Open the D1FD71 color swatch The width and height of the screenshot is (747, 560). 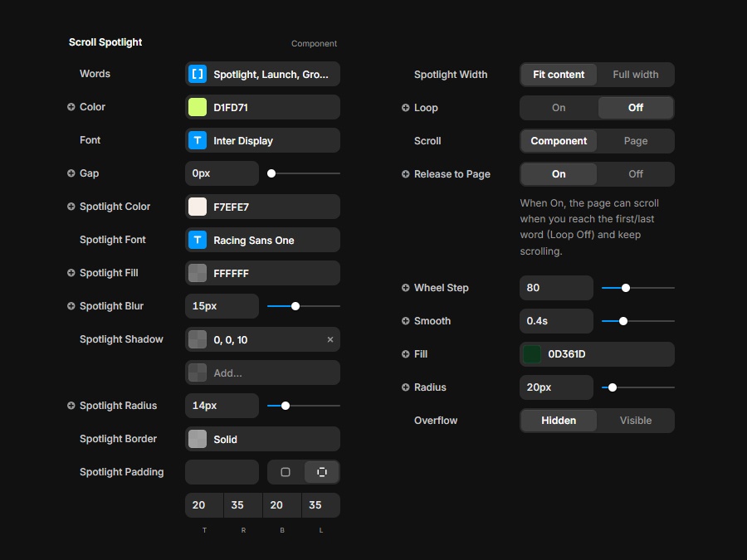[198, 107]
